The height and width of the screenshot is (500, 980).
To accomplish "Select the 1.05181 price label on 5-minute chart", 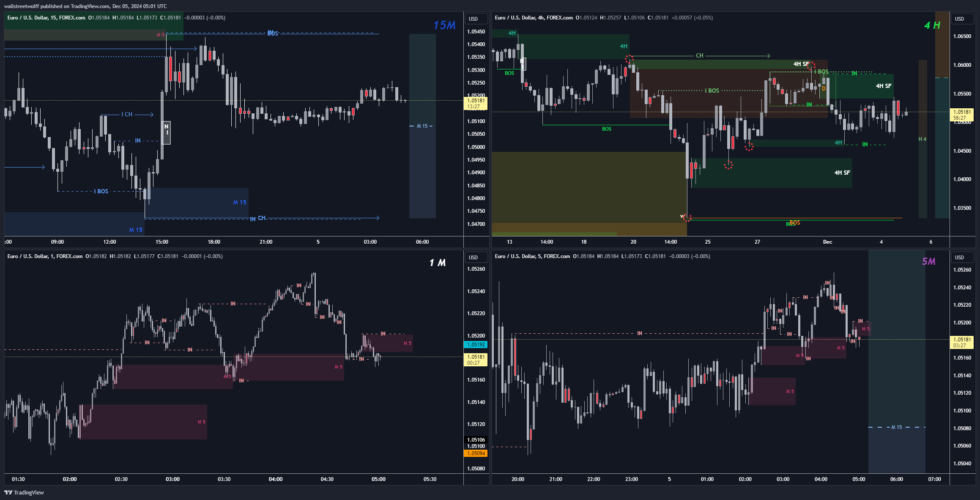I will (x=962, y=342).
